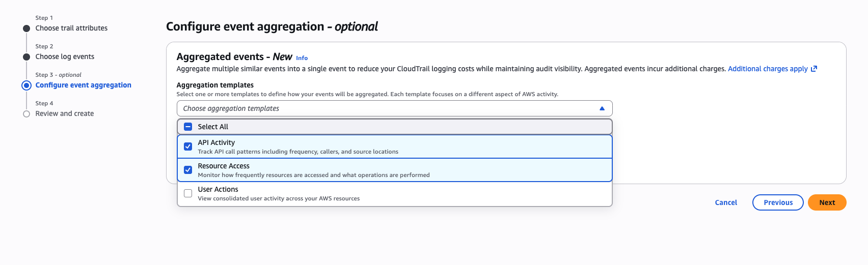
Task: Toggle the Select All checkbox
Action: point(188,127)
